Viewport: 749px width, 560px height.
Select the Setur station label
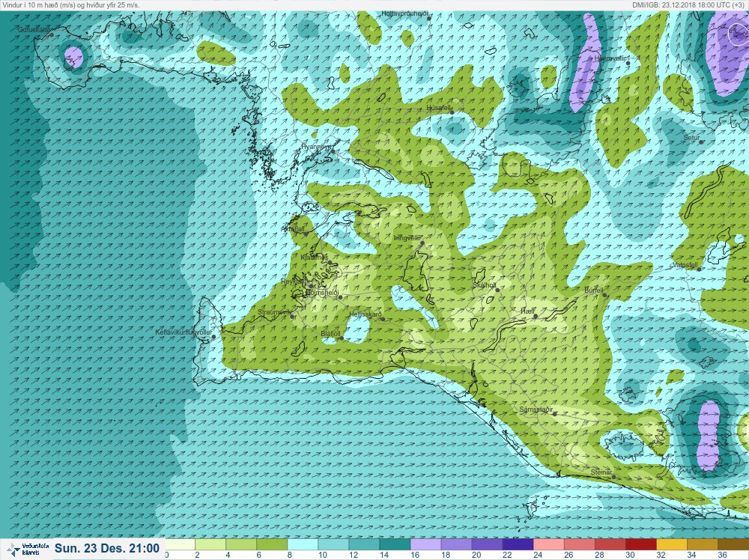691,138
